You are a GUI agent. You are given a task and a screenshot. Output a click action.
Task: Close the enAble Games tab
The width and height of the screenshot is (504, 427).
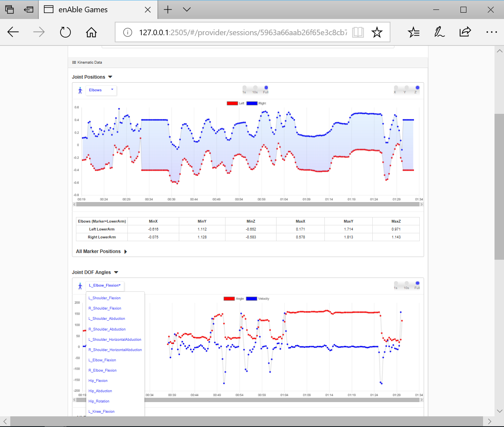(x=148, y=9)
